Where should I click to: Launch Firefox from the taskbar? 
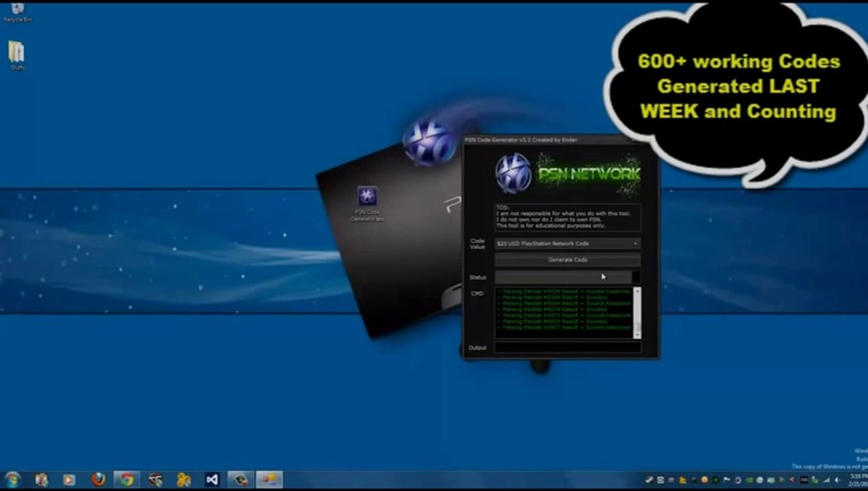98,479
